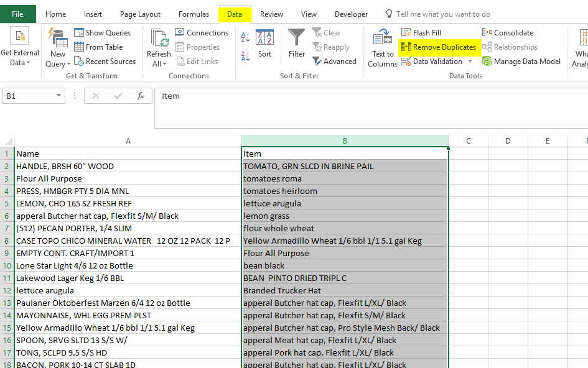The image size is (588, 368).
Task: Open workbook Connections
Action: pos(202,32)
